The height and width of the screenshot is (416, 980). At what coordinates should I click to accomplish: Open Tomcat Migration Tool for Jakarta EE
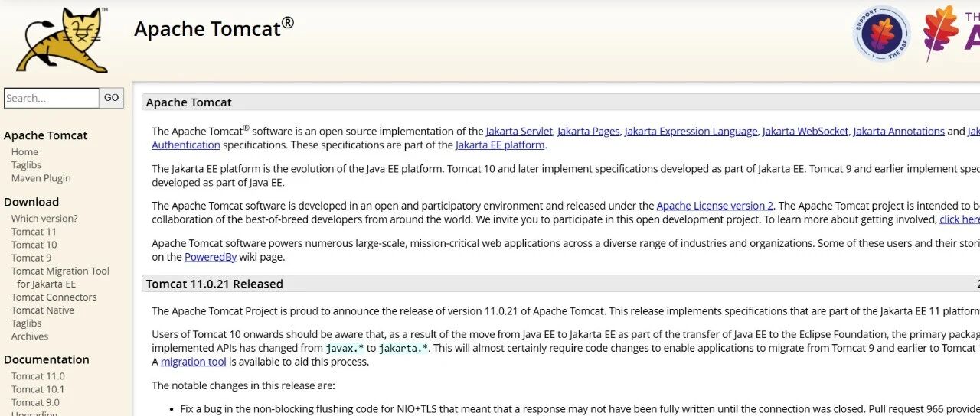pyautogui.click(x=60, y=278)
